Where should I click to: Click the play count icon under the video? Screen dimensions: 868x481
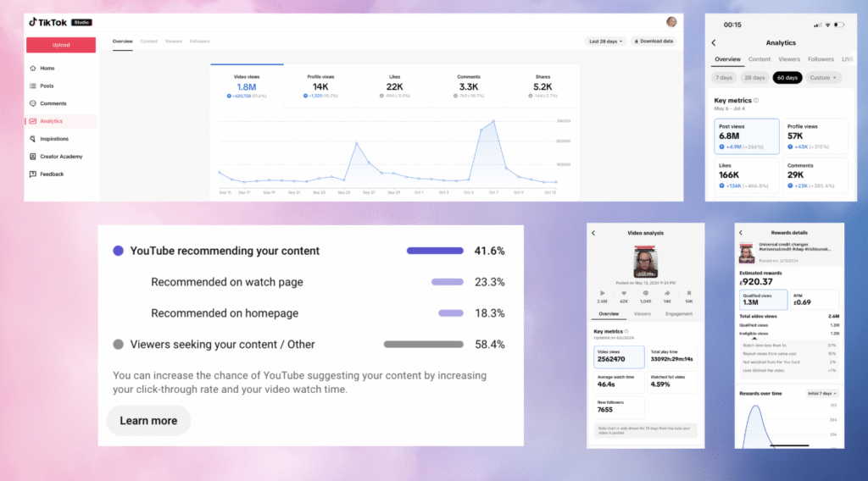pyautogui.click(x=603, y=294)
